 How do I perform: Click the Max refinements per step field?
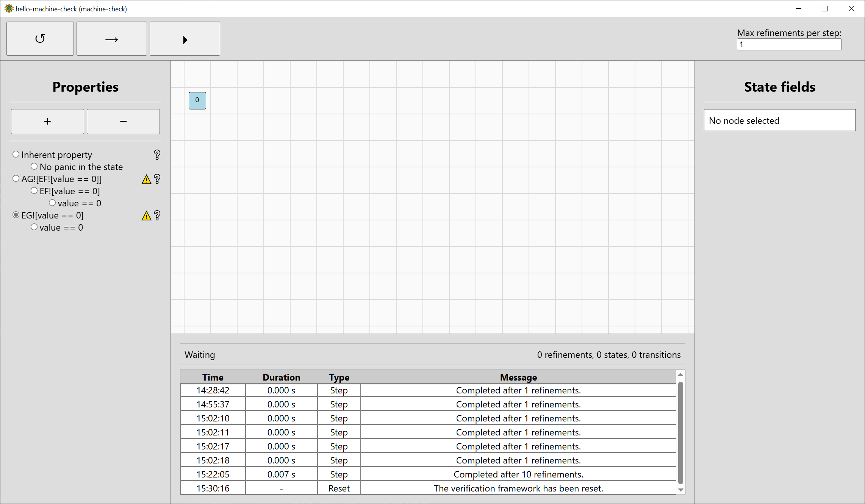click(x=788, y=44)
